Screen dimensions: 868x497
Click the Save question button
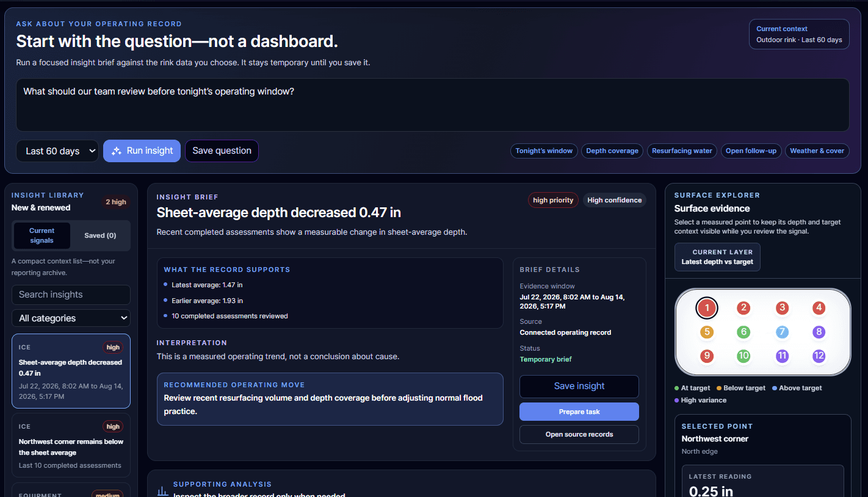click(222, 151)
